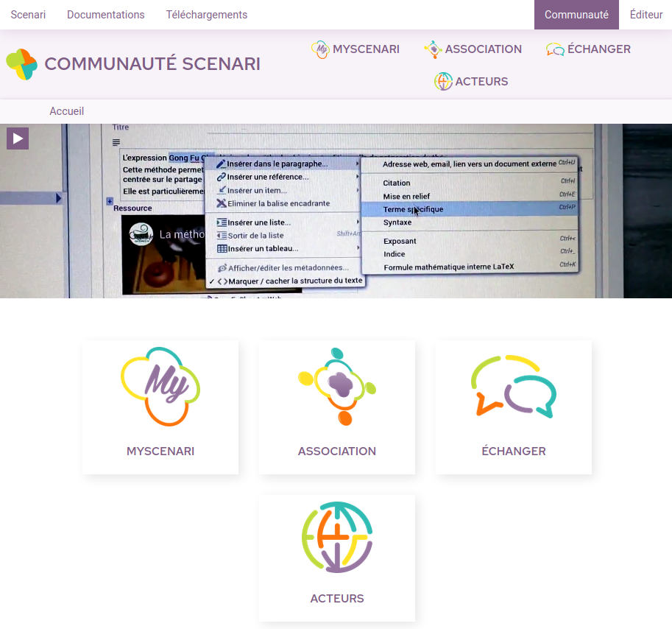Click the ÉCHANGER card label
The height and width of the screenshot is (629, 672).
pos(514,451)
